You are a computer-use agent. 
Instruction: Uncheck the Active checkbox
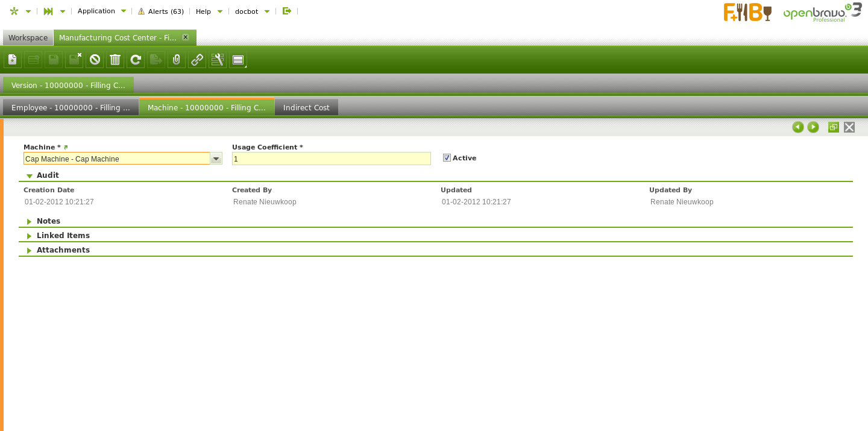447,158
